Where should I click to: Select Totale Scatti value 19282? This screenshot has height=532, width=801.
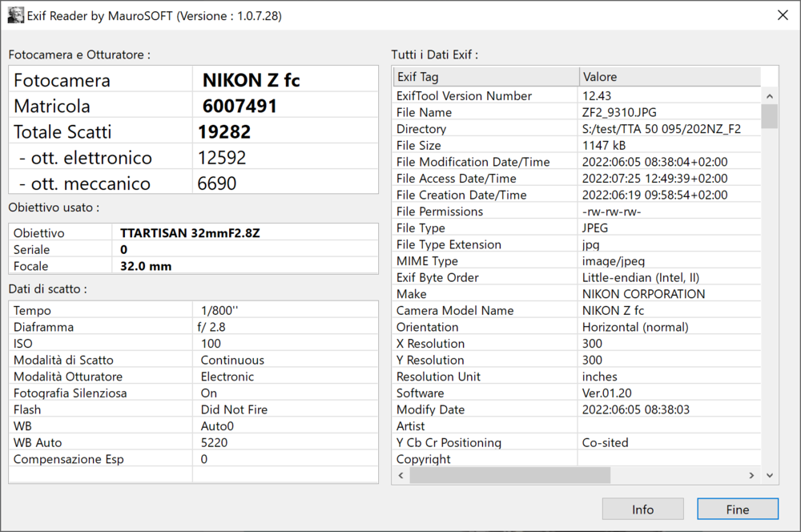click(x=224, y=132)
